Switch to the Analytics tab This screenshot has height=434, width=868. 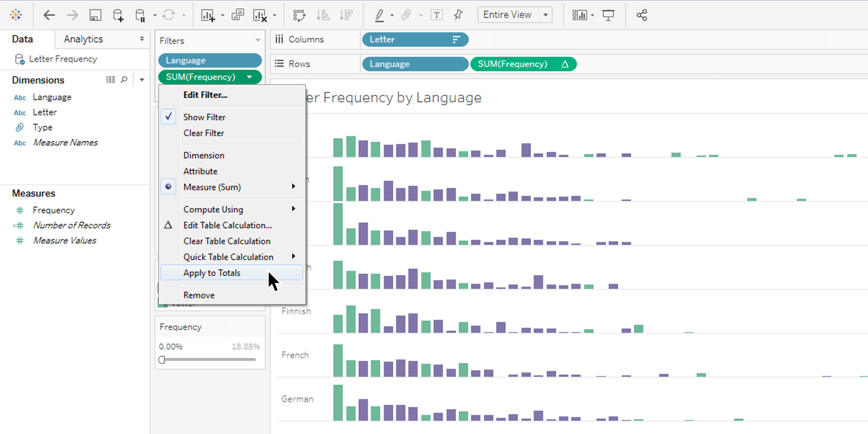(x=84, y=39)
